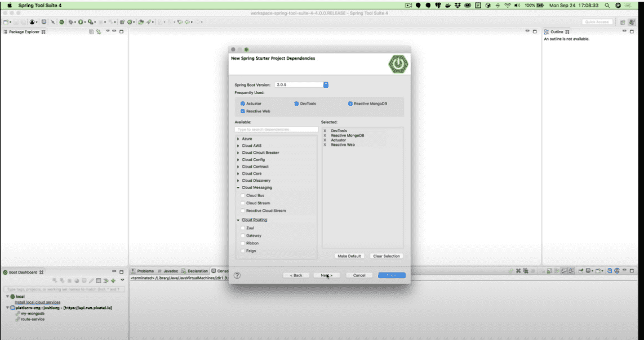Open the Spring Tool Suite 4 menu

tap(39, 5)
